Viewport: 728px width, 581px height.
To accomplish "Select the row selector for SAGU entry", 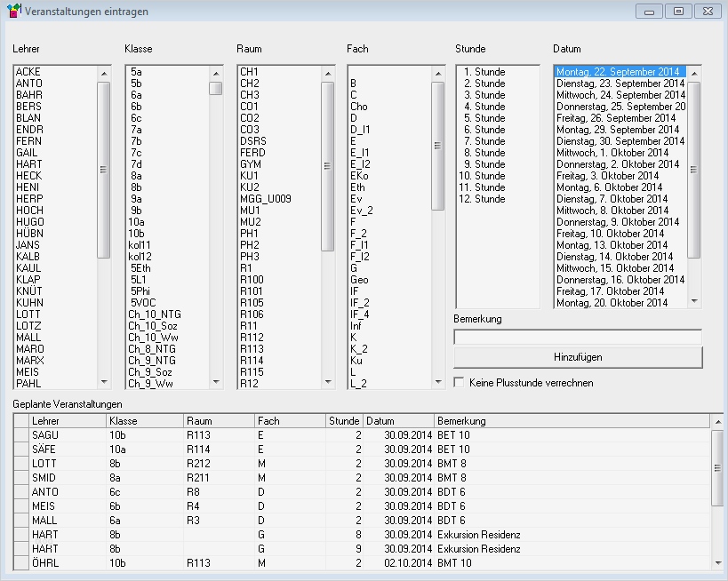I will 21,435.
